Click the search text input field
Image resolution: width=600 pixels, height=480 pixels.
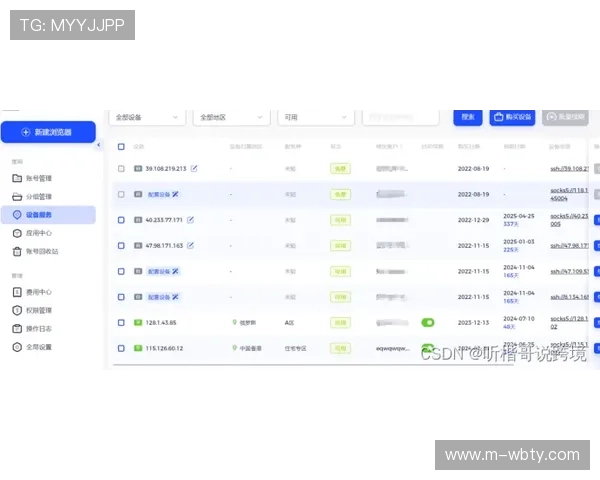click(401, 117)
